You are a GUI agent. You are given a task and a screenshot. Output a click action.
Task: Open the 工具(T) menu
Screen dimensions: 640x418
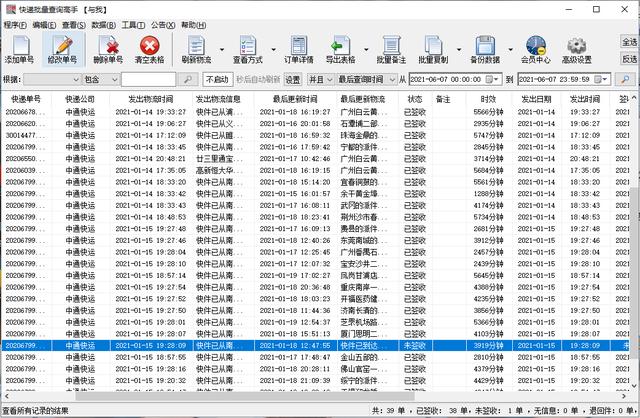tap(133, 25)
